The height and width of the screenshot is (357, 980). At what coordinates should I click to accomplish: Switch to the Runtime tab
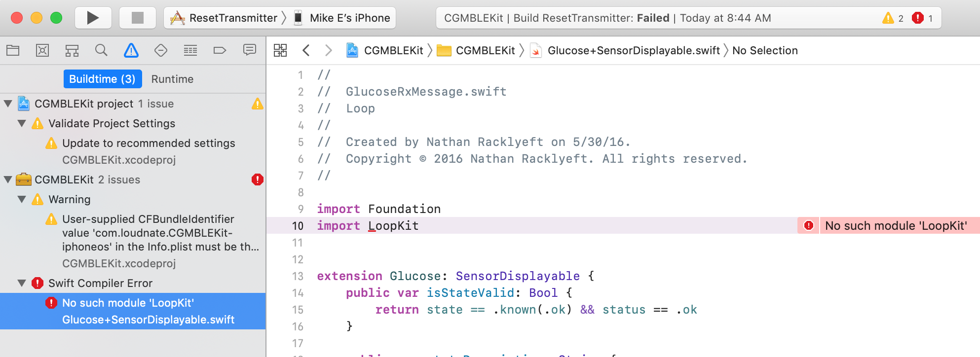tap(172, 78)
